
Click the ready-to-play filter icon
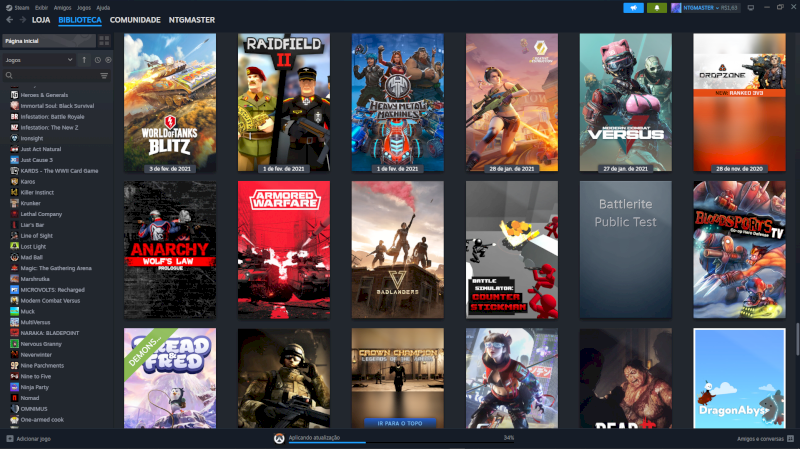click(x=108, y=60)
